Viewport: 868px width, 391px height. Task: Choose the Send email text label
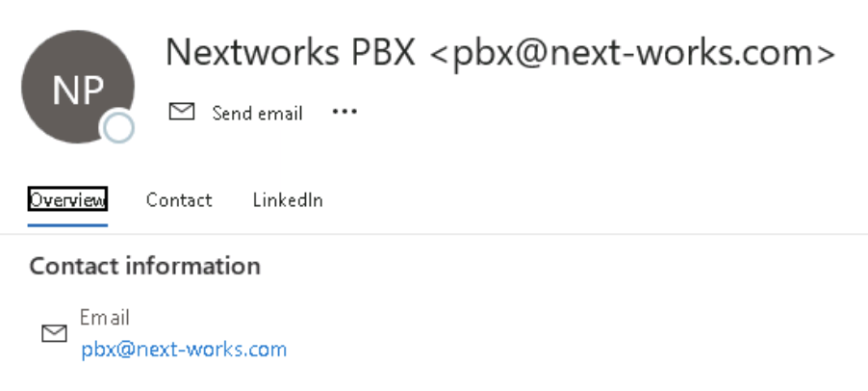coord(257,113)
